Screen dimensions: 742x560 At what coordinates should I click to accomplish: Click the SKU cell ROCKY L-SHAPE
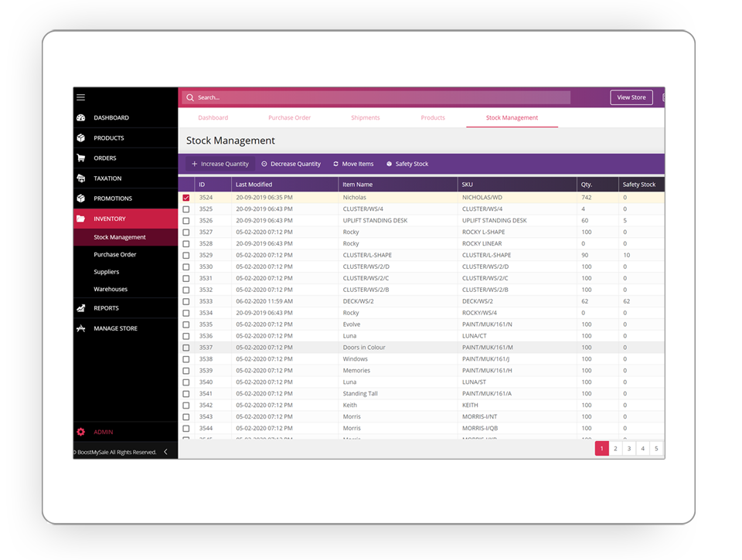(x=483, y=232)
